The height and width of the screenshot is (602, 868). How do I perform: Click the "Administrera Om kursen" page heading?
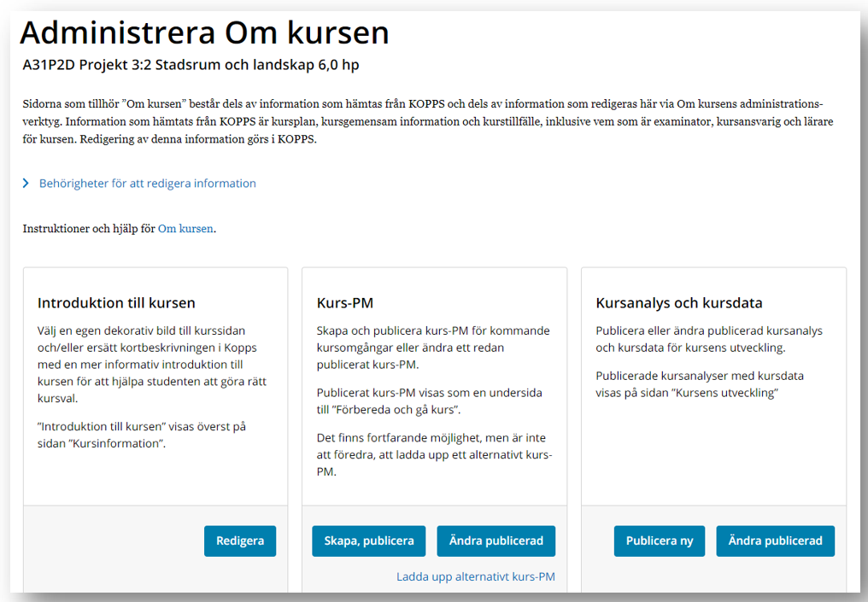[x=204, y=32]
